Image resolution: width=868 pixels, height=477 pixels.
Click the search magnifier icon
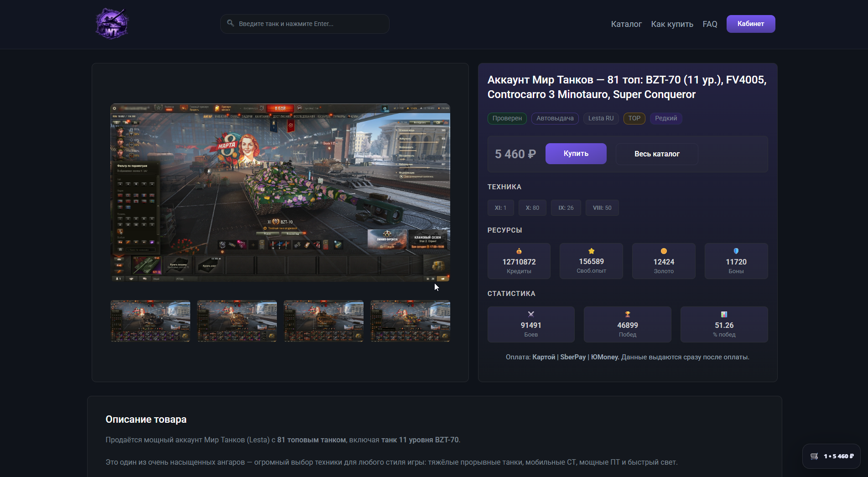click(x=230, y=23)
